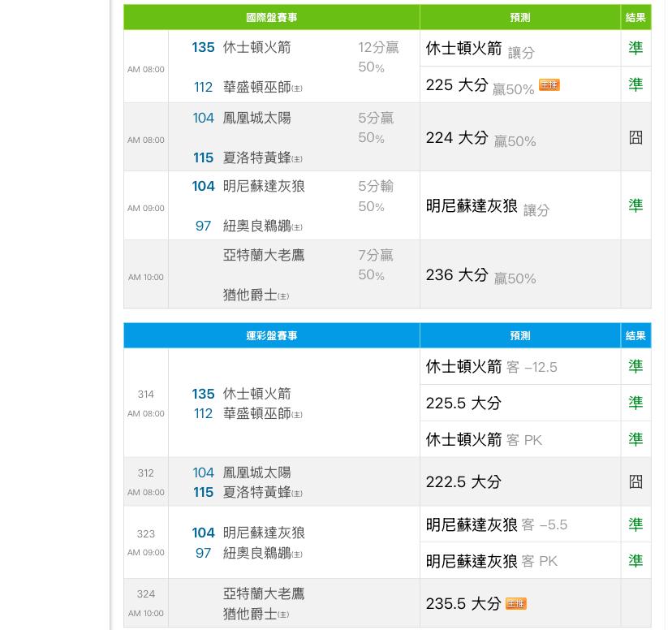Click 鳳凰城太陽 team name in 運彩盤 game 312
This screenshot has width=672, height=630.
click(256, 472)
